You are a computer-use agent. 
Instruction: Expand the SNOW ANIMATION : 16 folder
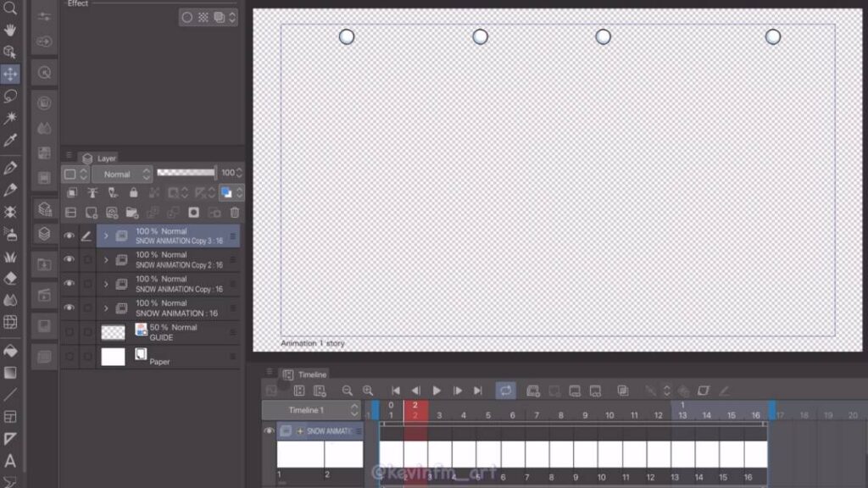point(106,308)
